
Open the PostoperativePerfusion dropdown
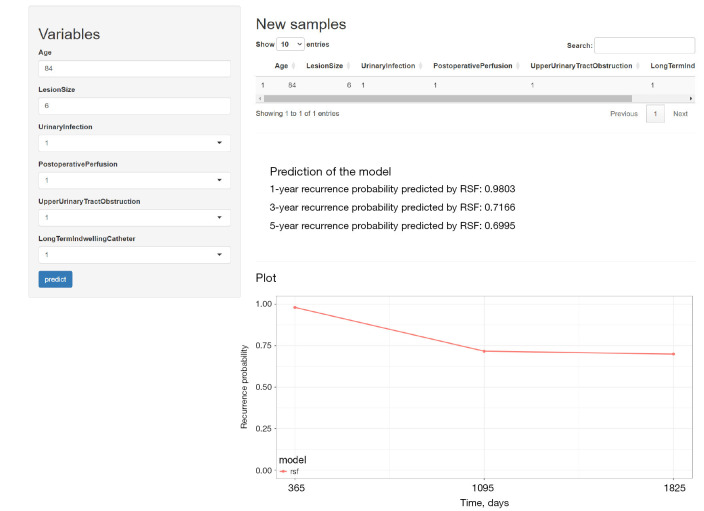pyautogui.click(x=134, y=180)
